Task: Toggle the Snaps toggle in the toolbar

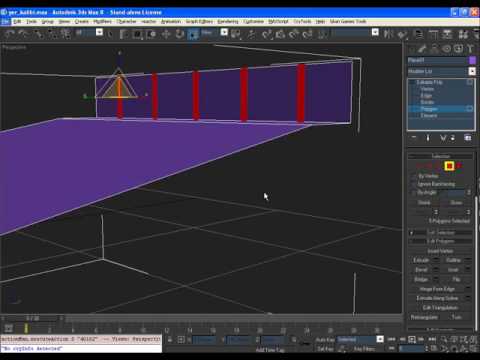Action: [266, 34]
